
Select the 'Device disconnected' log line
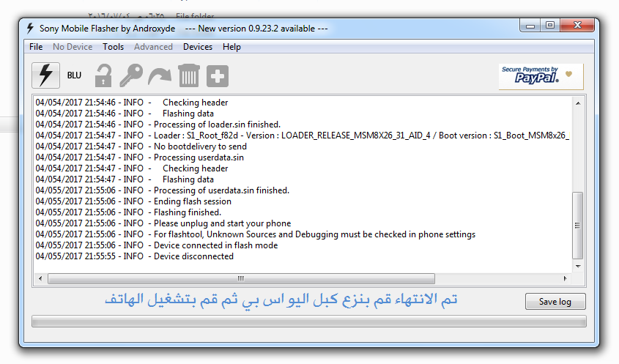coord(135,256)
